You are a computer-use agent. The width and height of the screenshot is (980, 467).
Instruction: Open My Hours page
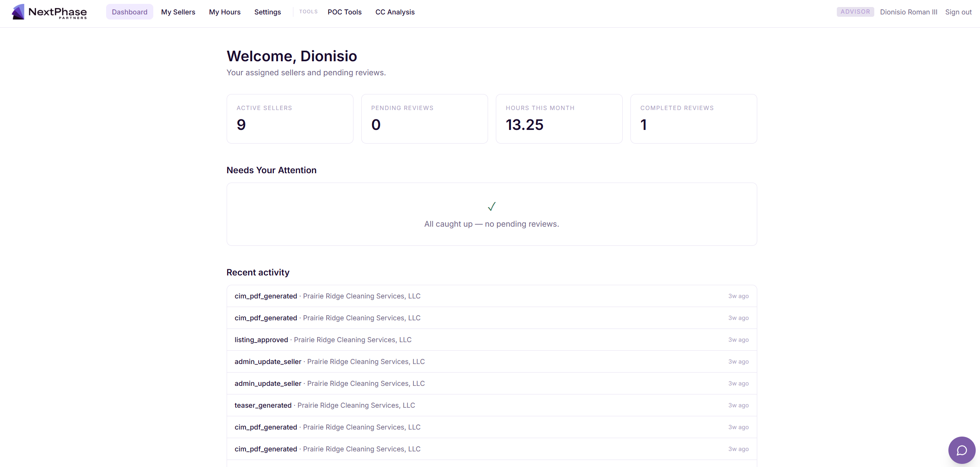(x=225, y=12)
